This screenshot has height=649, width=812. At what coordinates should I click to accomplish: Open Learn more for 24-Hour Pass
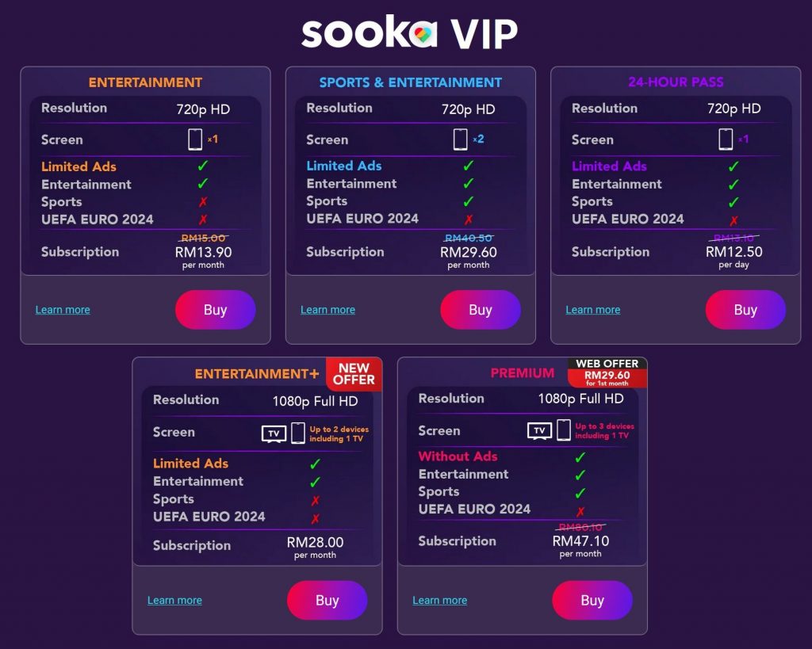point(593,310)
